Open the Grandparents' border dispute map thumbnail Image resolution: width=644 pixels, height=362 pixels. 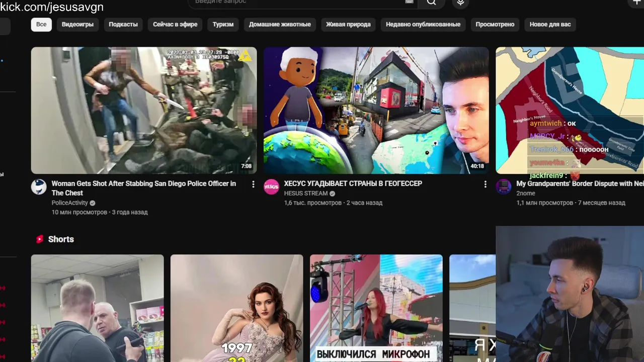(x=570, y=111)
